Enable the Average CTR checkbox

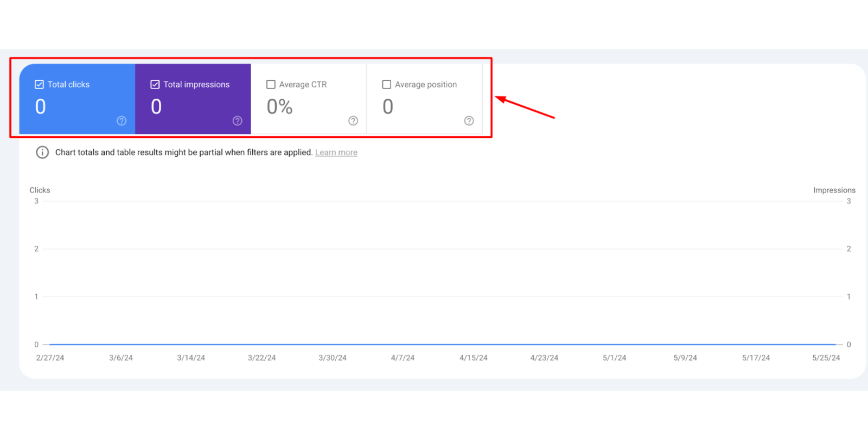tap(271, 85)
